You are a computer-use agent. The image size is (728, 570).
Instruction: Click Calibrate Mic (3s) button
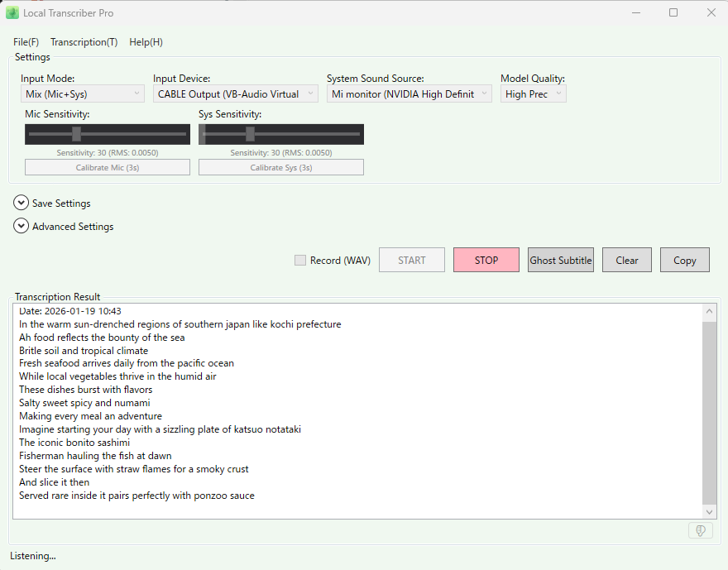[108, 168]
